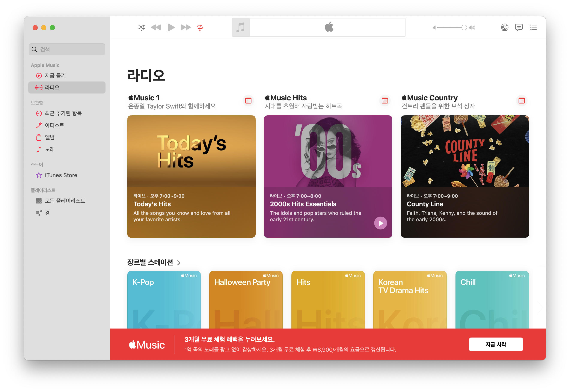The image size is (570, 392).
Task: Skip to next track
Action: click(186, 27)
